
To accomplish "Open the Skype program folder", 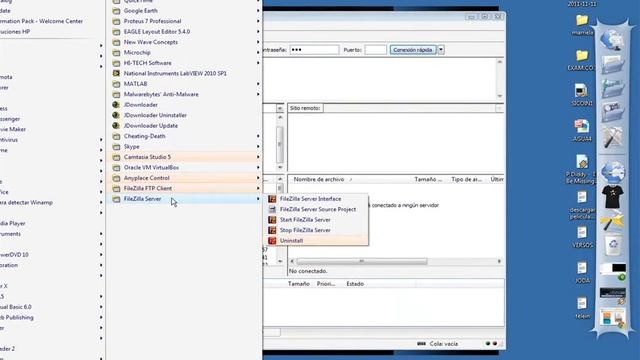I will pyautogui.click(x=131, y=147).
